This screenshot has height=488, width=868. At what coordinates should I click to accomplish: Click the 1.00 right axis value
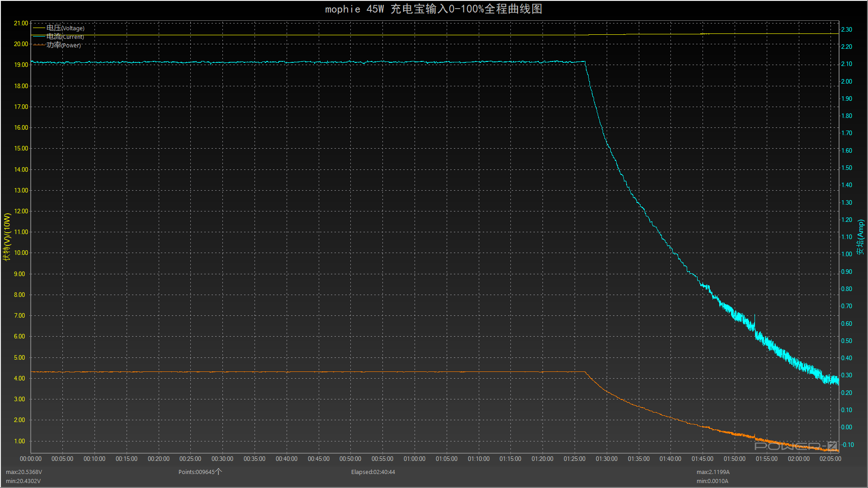coord(846,254)
